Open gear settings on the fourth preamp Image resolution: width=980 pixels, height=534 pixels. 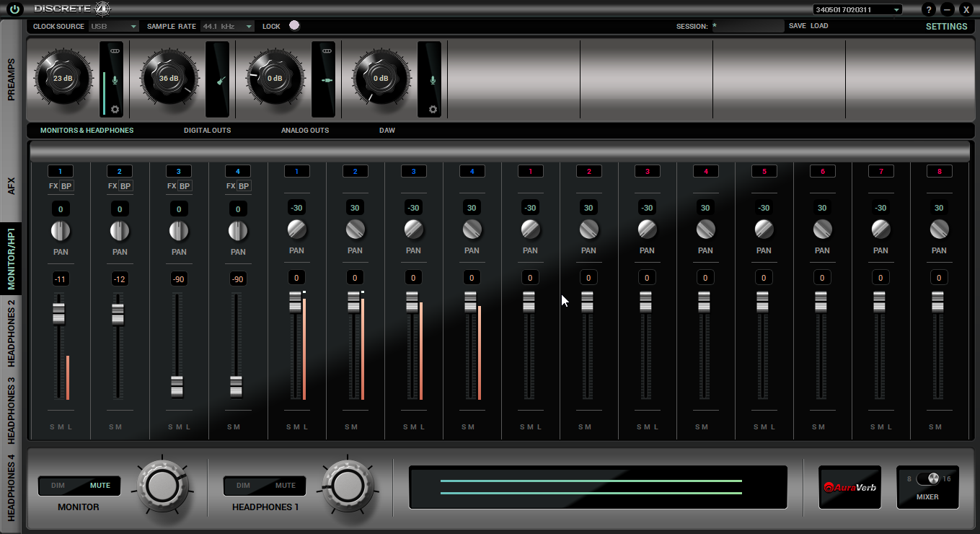(x=433, y=110)
